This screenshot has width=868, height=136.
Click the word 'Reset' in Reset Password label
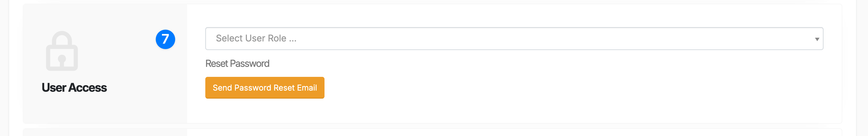217,63
